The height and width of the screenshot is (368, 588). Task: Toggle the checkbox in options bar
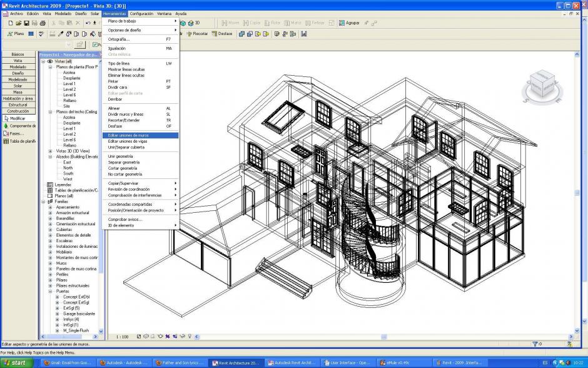(95, 44)
